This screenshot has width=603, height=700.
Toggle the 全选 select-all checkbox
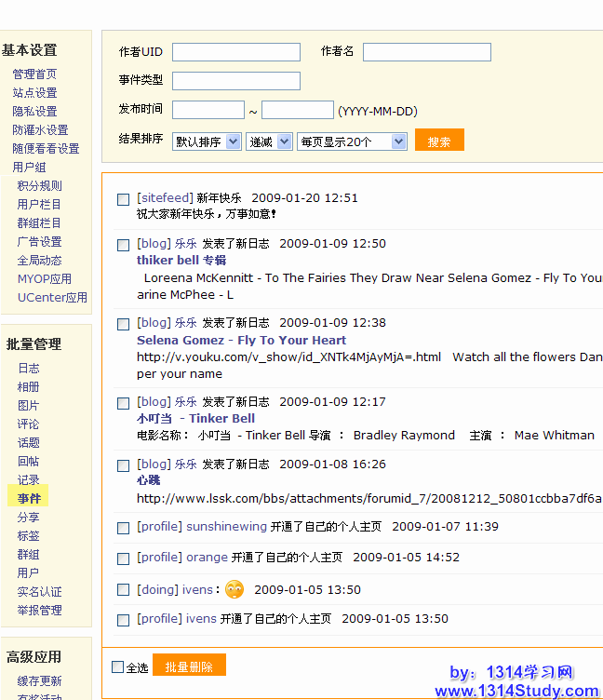(117, 666)
